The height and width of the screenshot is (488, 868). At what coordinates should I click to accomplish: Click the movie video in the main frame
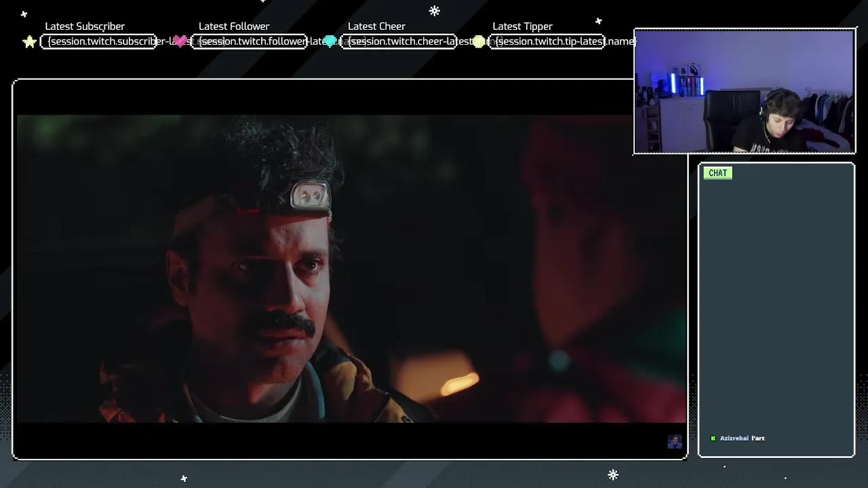point(351,269)
